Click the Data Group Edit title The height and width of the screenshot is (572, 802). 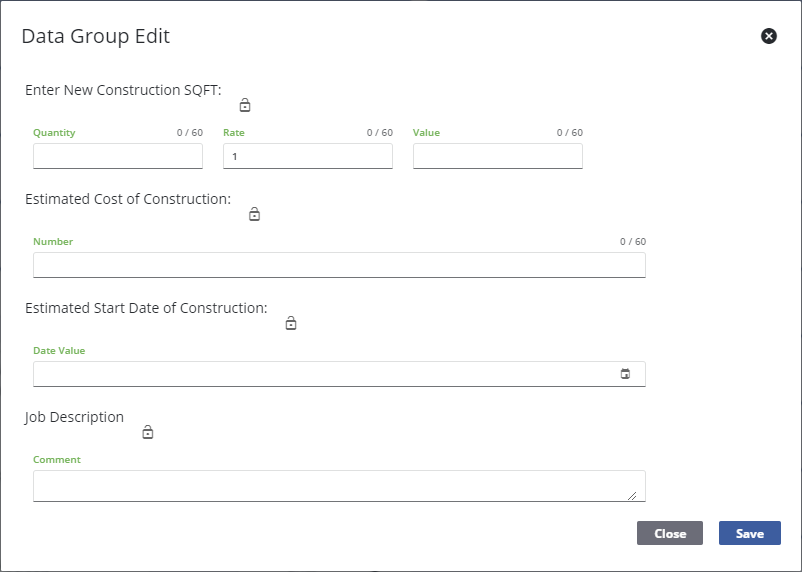[x=96, y=37]
